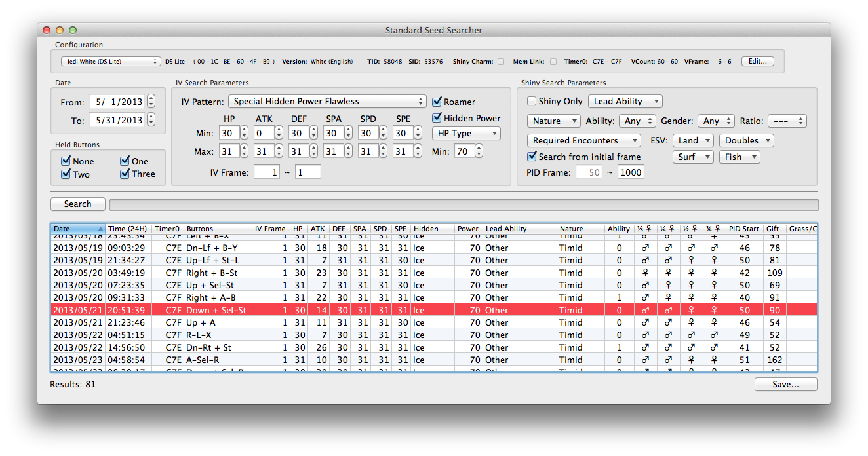868x456 pixels.
Task: Open the ESV Land dropdown
Action: (693, 141)
